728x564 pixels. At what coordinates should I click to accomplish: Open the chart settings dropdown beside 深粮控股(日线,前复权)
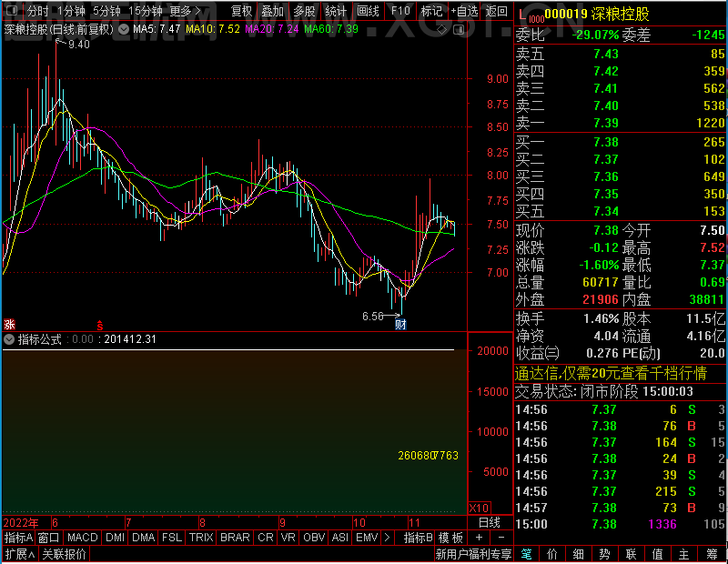(124, 29)
